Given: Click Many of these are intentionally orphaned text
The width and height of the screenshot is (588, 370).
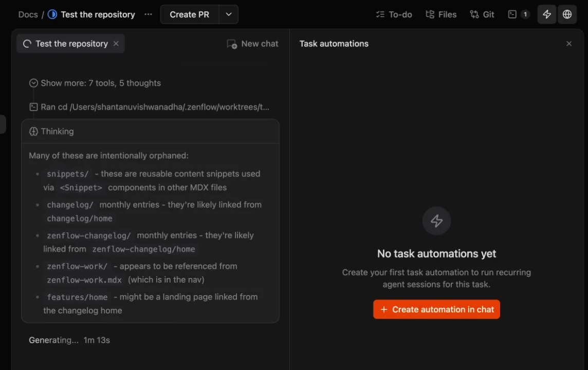Looking at the screenshot, I should (x=109, y=156).
